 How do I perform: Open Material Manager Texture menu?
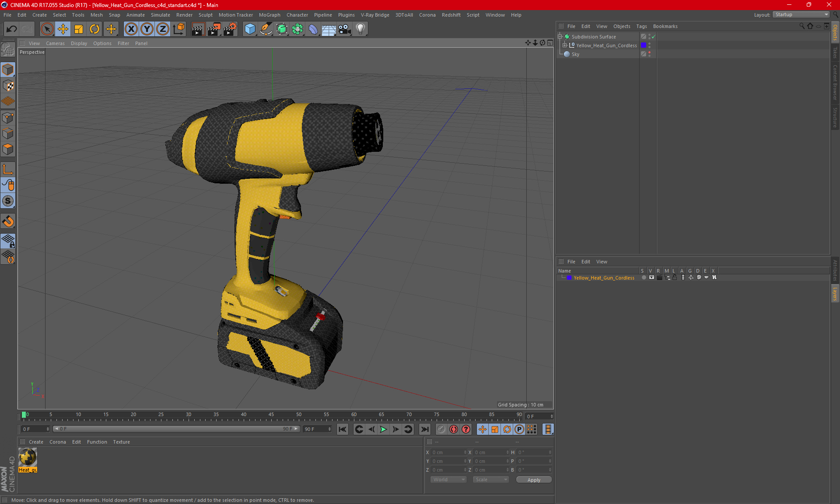pyautogui.click(x=121, y=442)
